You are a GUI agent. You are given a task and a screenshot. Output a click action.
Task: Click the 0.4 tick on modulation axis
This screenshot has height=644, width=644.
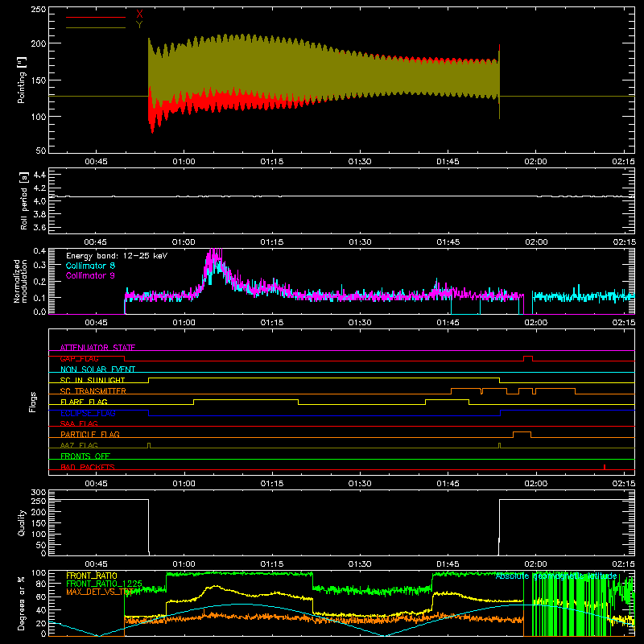39,251
